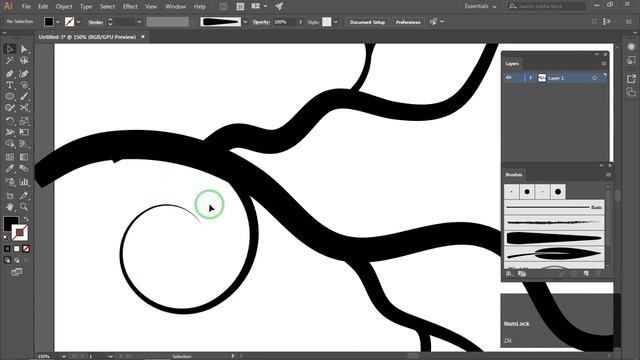Select the Selection tool arrow
The image size is (640, 360).
10,49
